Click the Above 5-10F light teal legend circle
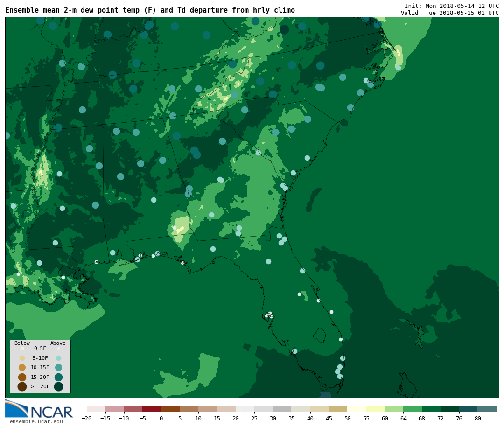This screenshot has height=427, width=504. (58, 358)
